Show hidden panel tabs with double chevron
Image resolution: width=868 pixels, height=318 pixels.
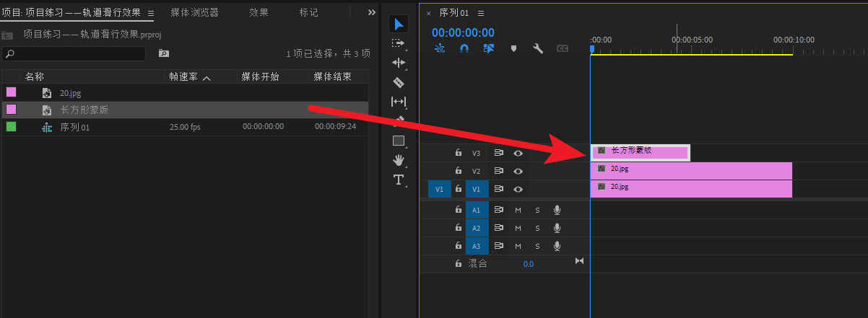pyautogui.click(x=372, y=12)
